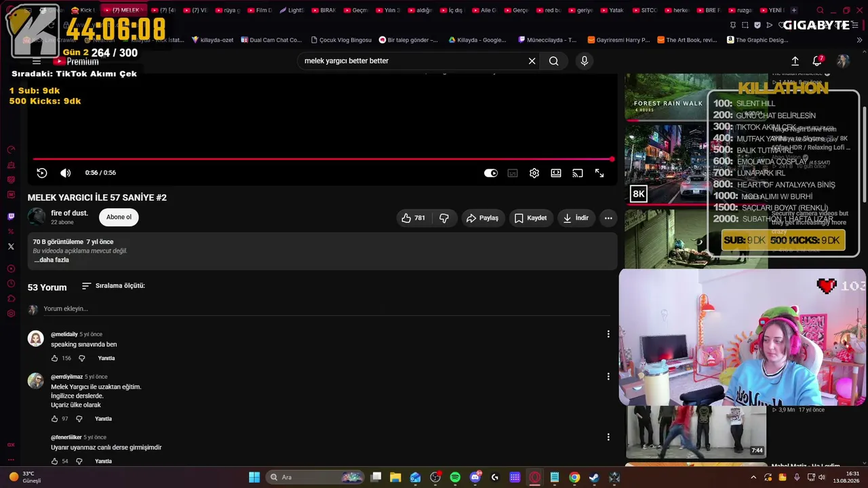Like the @fenerliiker comment
The image size is (868, 488).
(55, 461)
